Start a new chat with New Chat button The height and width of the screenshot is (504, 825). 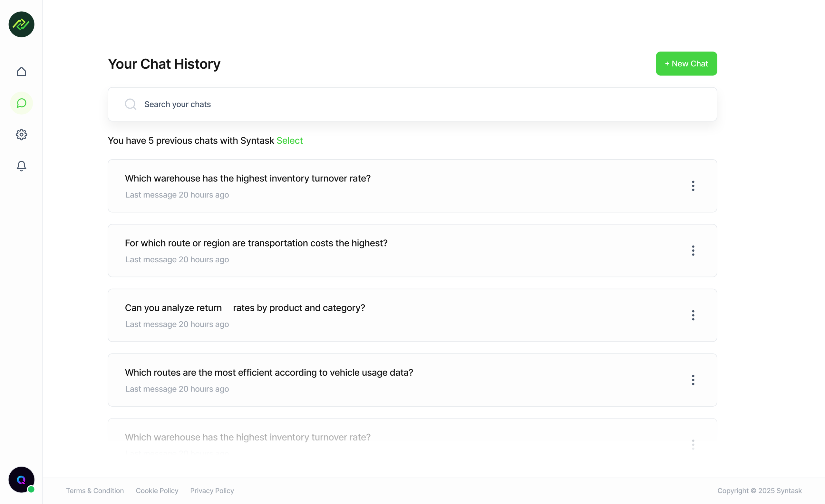(x=686, y=63)
